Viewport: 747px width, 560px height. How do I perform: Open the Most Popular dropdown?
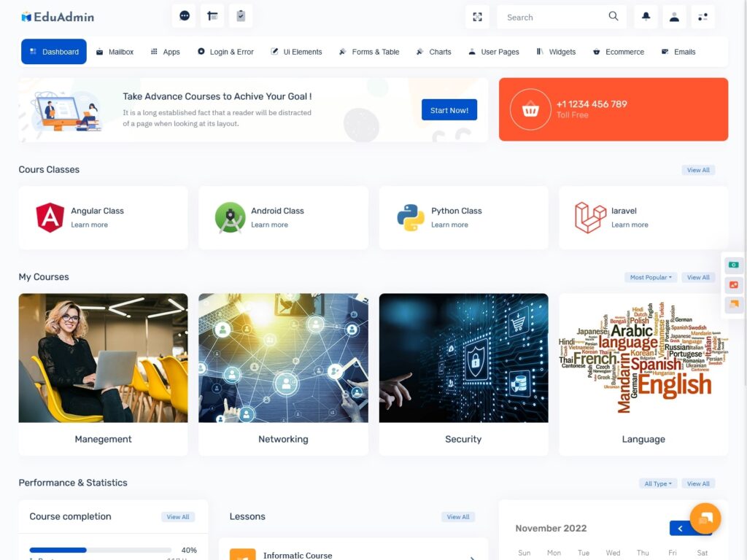click(x=651, y=277)
